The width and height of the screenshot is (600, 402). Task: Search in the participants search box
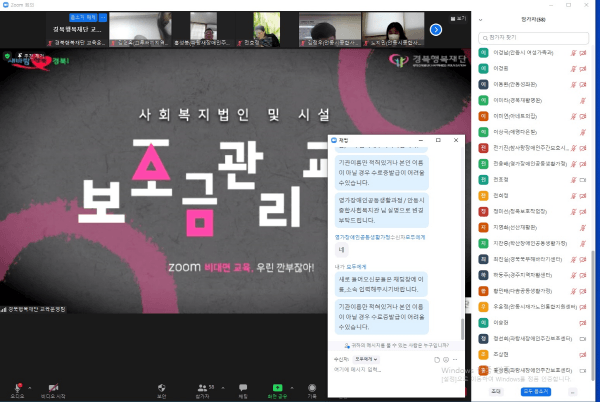(x=535, y=37)
